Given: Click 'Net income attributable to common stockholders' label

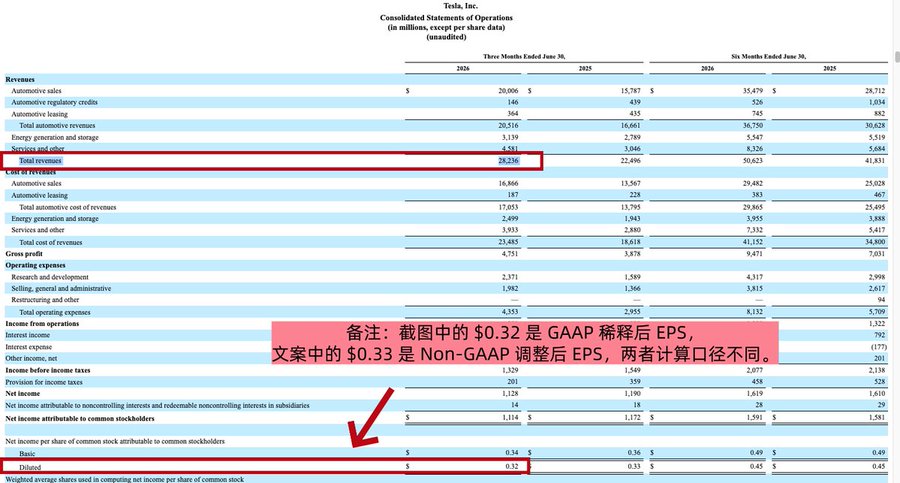Looking at the screenshot, I should click(x=80, y=419).
